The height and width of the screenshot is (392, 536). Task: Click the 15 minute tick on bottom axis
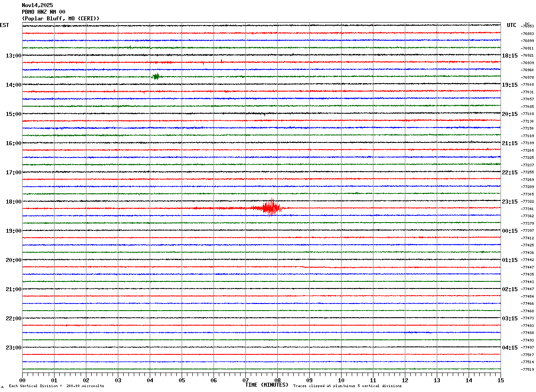point(501,380)
